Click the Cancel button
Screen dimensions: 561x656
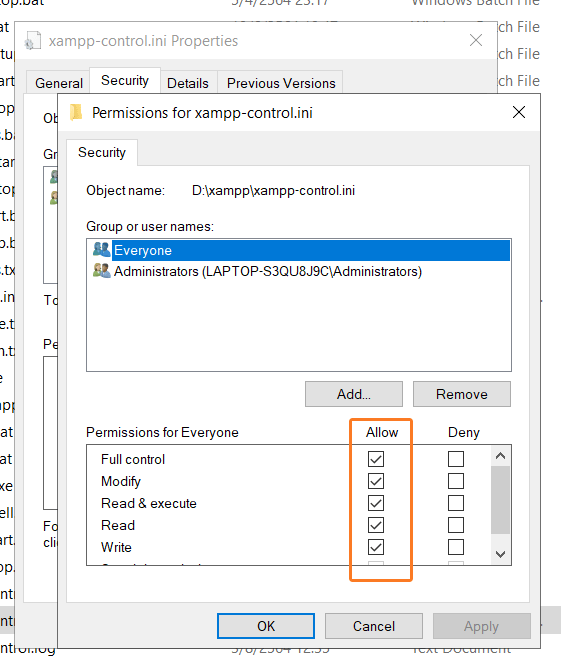point(374,626)
